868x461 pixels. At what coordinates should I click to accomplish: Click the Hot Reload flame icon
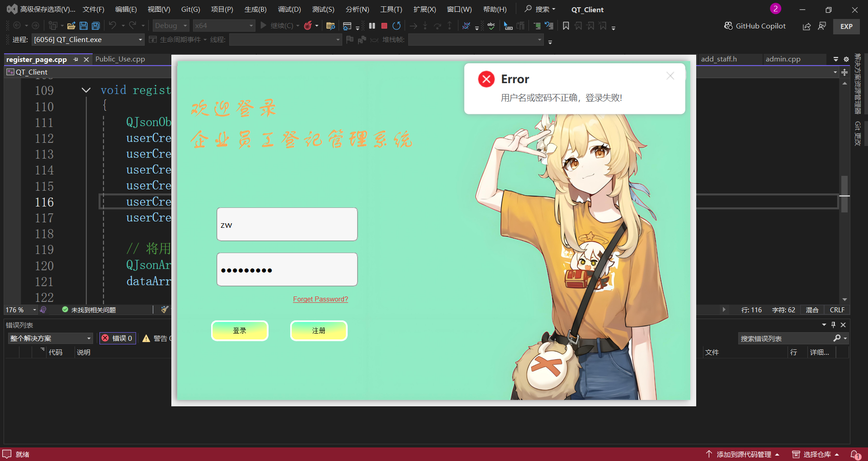click(308, 26)
